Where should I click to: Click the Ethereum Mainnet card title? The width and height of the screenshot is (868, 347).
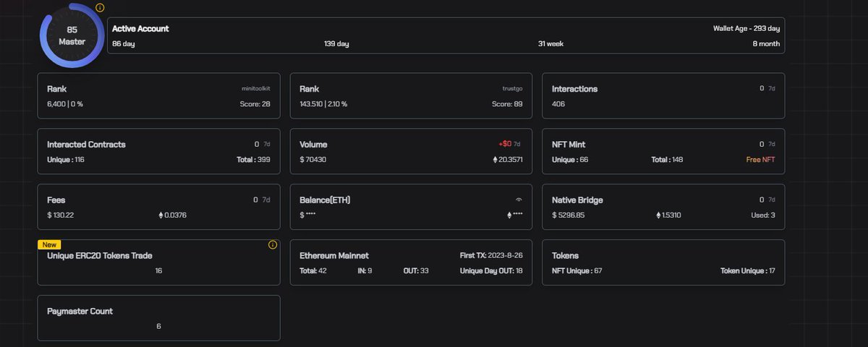[x=334, y=256]
